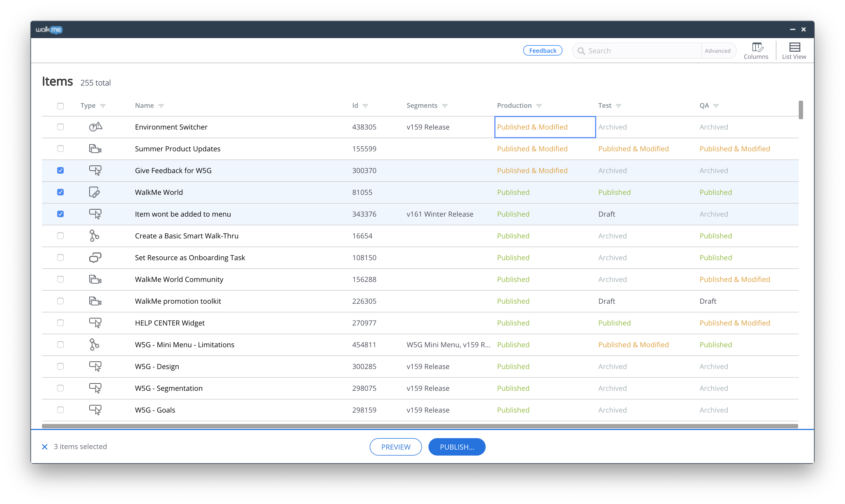Check the WalkMe World Community checkbox
845x504 pixels.
coord(60,279)
